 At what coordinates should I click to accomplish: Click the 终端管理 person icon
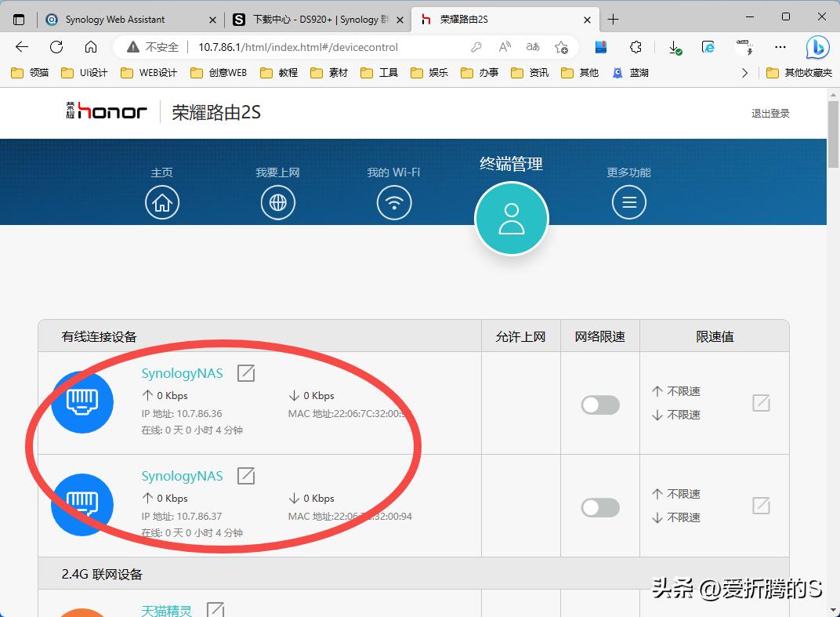511,218
